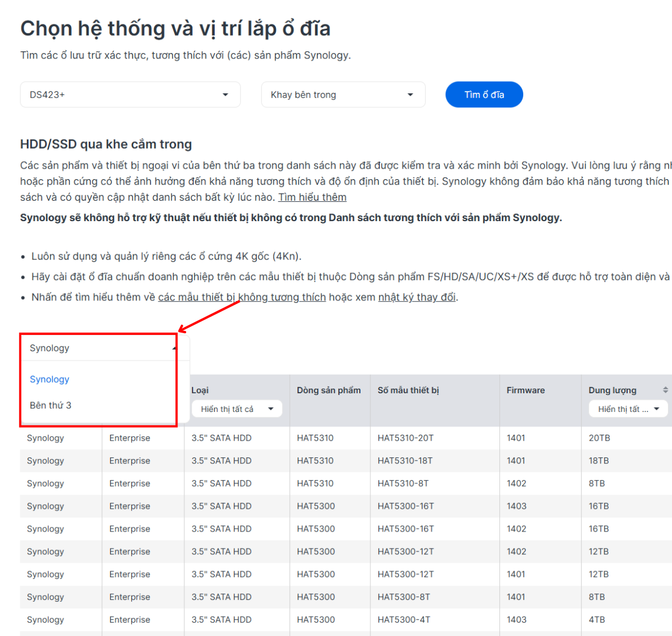Sort the table by Dung lượng
672x636 pixels.
click(665, 390)
